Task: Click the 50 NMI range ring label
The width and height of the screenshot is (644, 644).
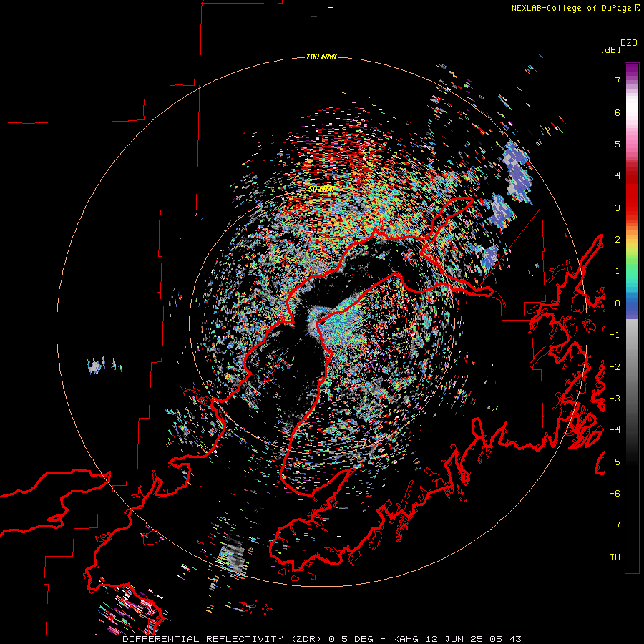Action: point(321,190)
